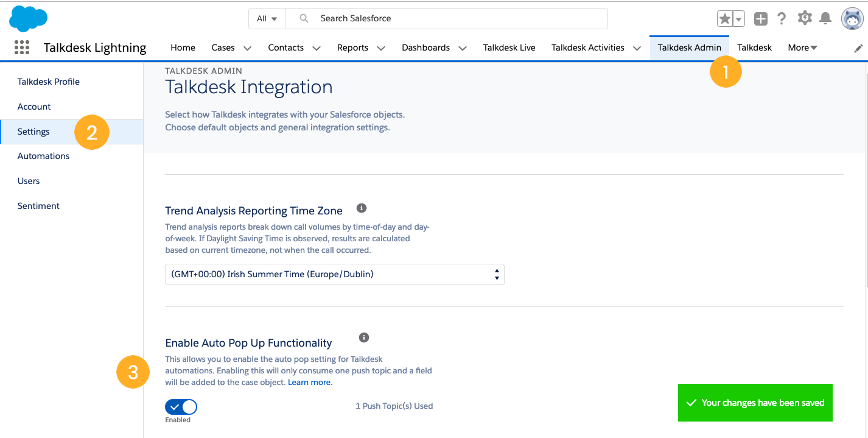The height and width of the screenshot is (438, 868).
Task: Click the Talkdesk Lightning app name
Action: (x=95, y=48)
